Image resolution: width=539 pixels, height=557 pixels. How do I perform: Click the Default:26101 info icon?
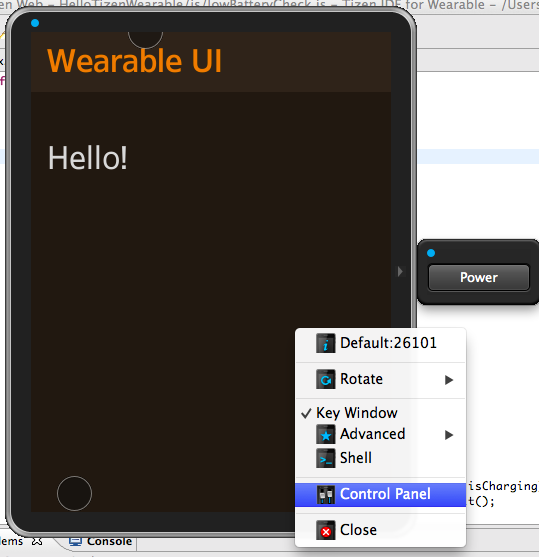[x=325, y=343]
